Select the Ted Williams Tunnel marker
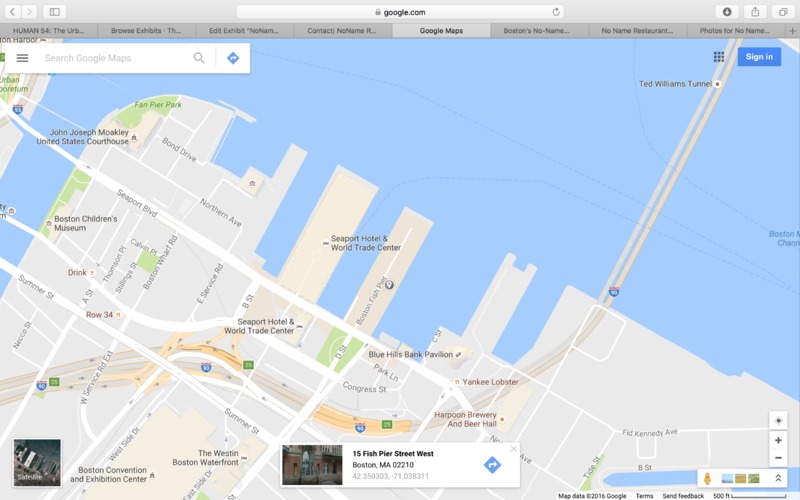 coord(717,84)
